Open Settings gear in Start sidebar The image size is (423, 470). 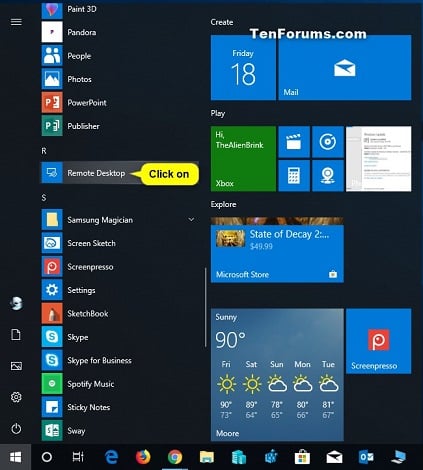(16, 397)
